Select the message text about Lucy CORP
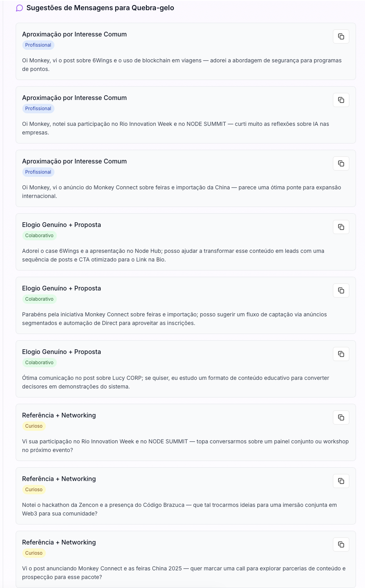 pyautogui.click(x=175, y=382)
